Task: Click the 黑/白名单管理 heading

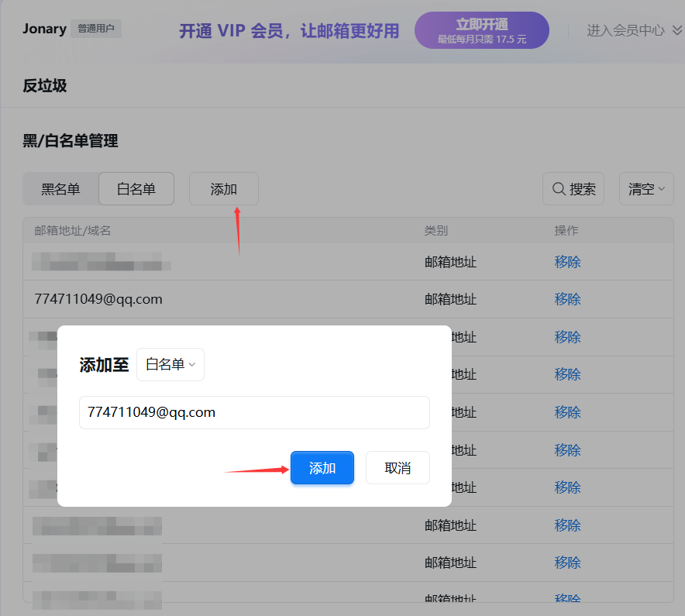Action: [71, 141]
